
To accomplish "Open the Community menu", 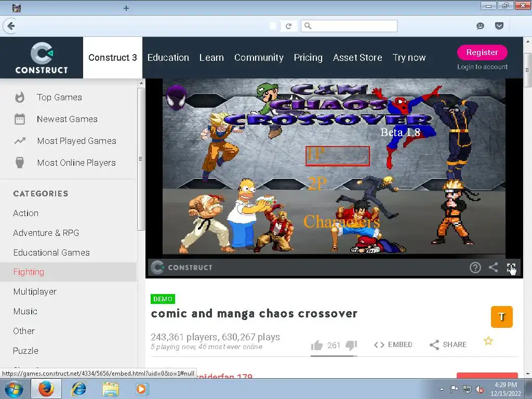I will [x=259, y=58].
